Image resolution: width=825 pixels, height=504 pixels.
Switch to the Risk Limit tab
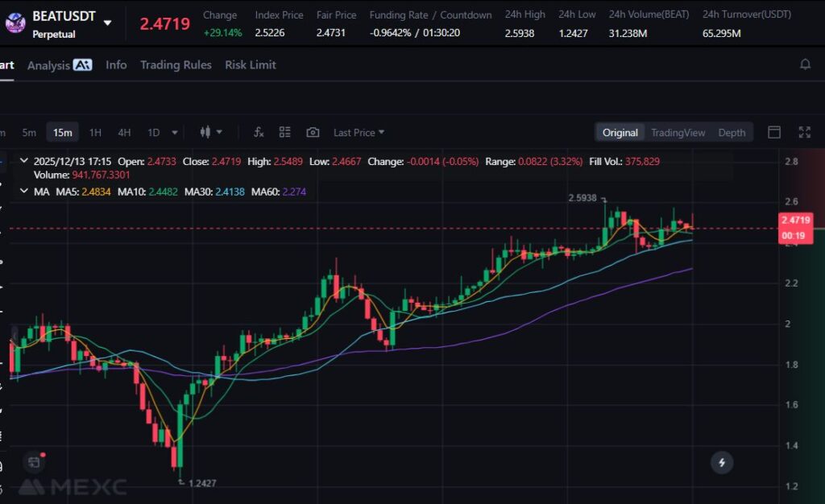(250, 64)
